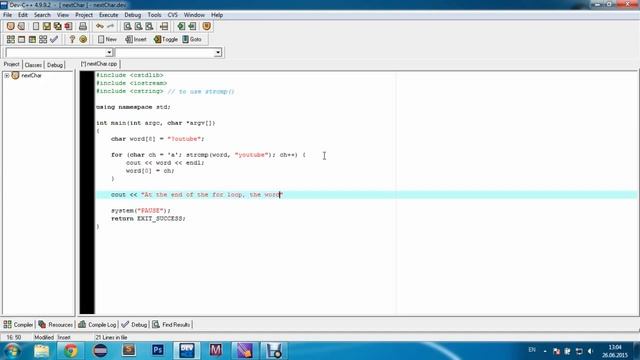Viewport: 640px width, 360px height.
Task: Open the Windows Start menu orb
Action: pyautogui.click(x=12, y=351)
